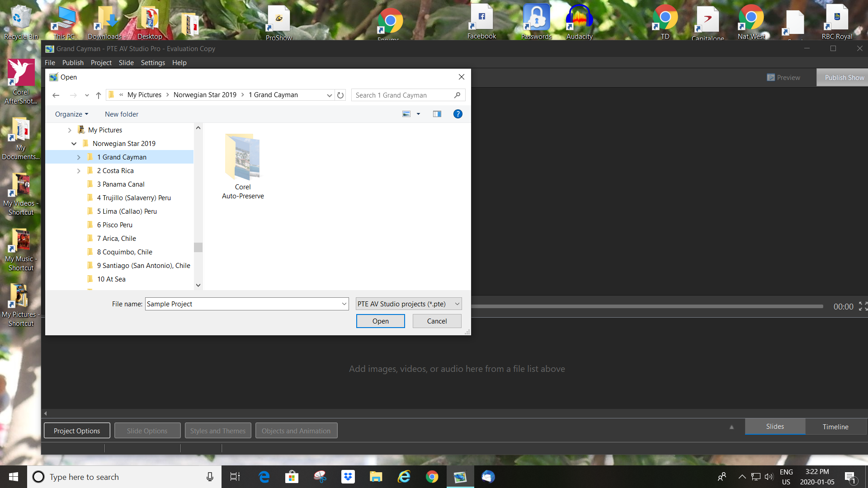
Task: Expand the 2 Costa Rica folder
Action: coord(79,171)
